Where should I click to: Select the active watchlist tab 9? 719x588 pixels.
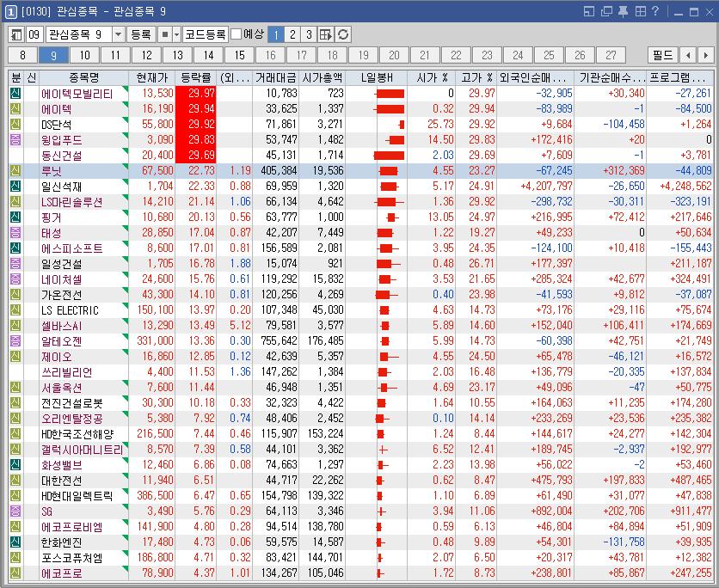click(53, 56)
